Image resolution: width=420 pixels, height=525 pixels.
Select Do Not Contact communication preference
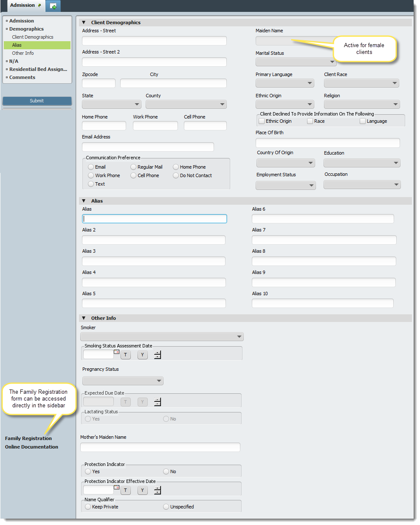176,175
